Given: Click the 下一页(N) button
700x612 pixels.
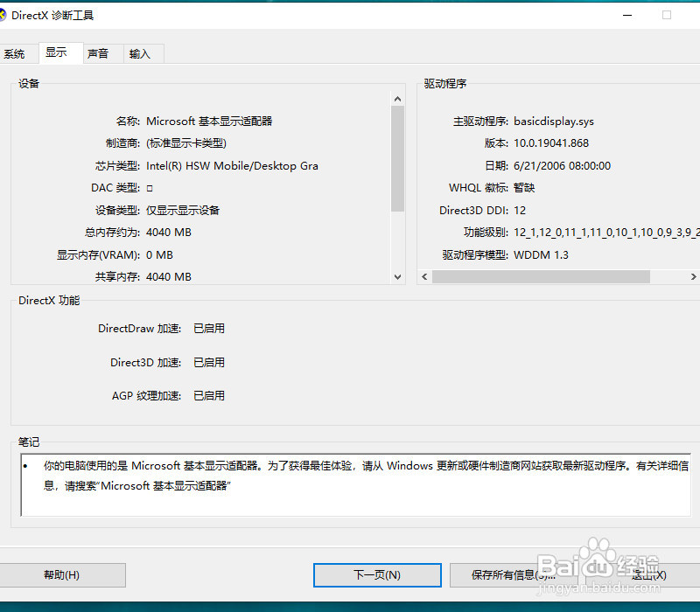Looking at the screenshot, I should [377, 575].
